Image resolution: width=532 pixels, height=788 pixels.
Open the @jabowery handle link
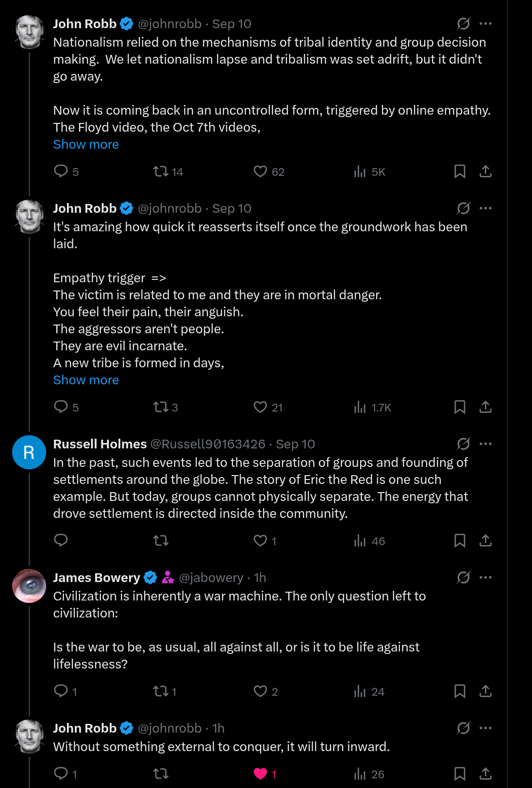211,578
